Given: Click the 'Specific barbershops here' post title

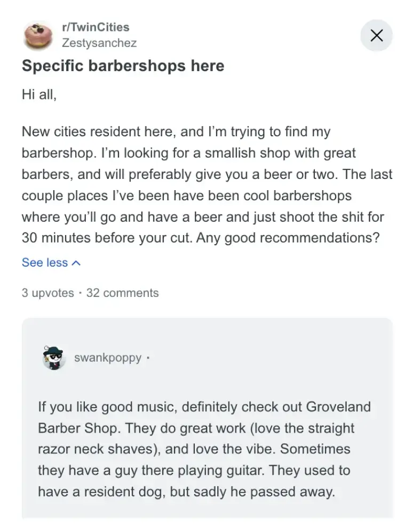Looking at the screenshot, I should tap(123, 66).
